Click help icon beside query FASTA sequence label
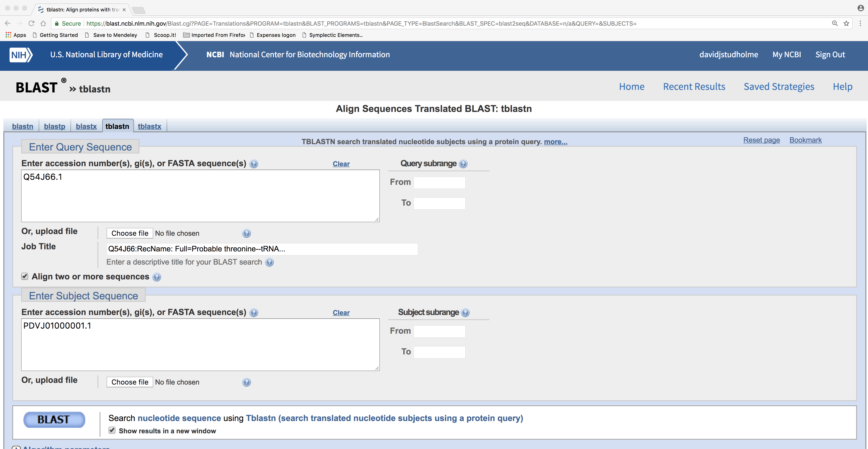 pos(254,164)
